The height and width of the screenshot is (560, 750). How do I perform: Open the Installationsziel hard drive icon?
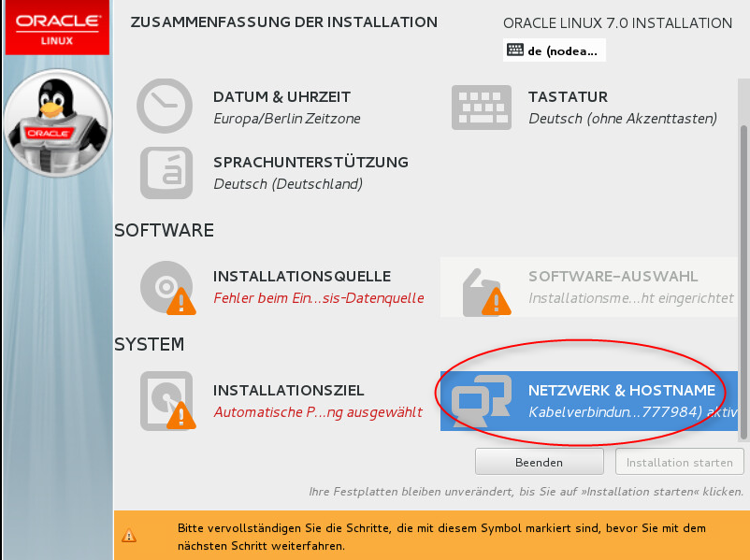(x=168, y=401)
